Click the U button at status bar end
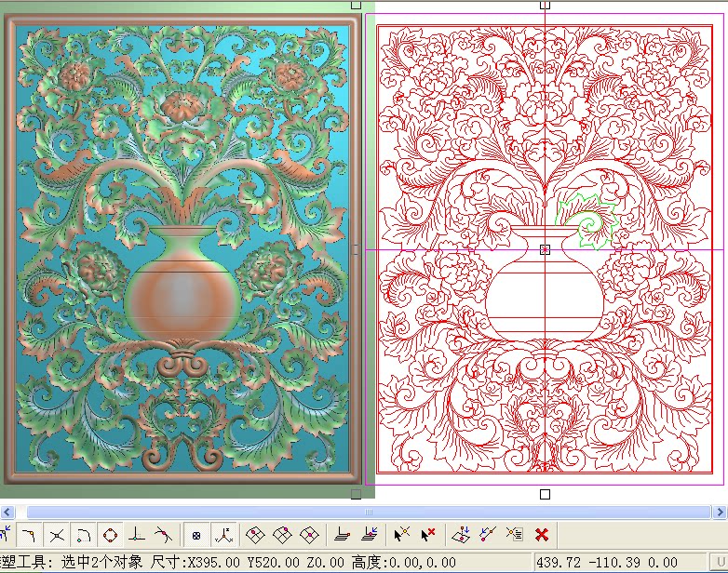This screenshot has height=573, width=728. (721, 563)
